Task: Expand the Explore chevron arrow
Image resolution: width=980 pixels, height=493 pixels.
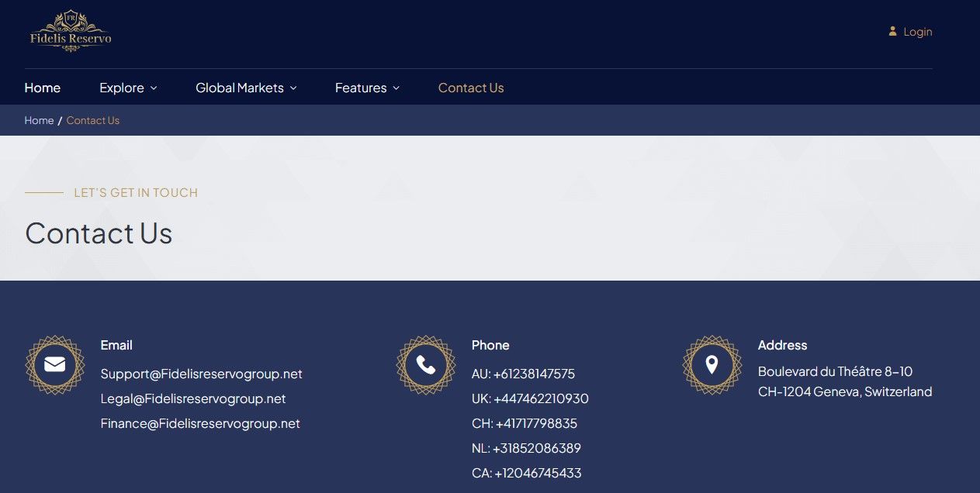Action: pos(154,88)
